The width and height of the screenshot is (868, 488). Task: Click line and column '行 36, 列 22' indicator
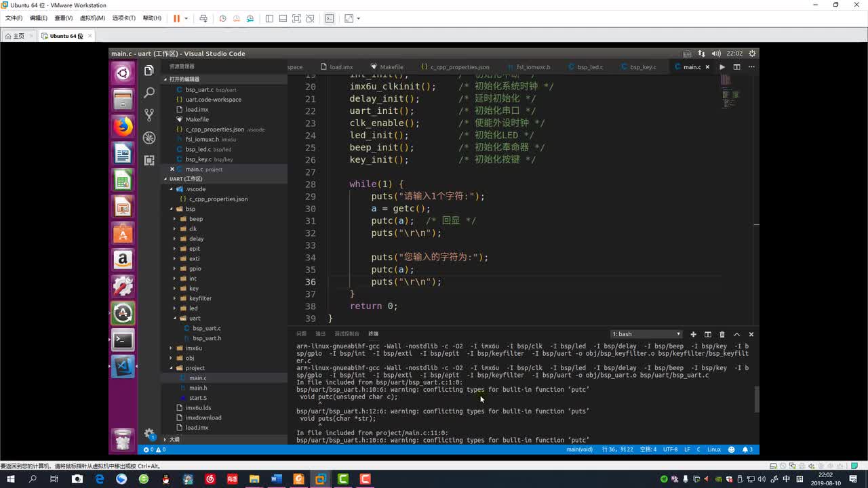pos(617,449)
